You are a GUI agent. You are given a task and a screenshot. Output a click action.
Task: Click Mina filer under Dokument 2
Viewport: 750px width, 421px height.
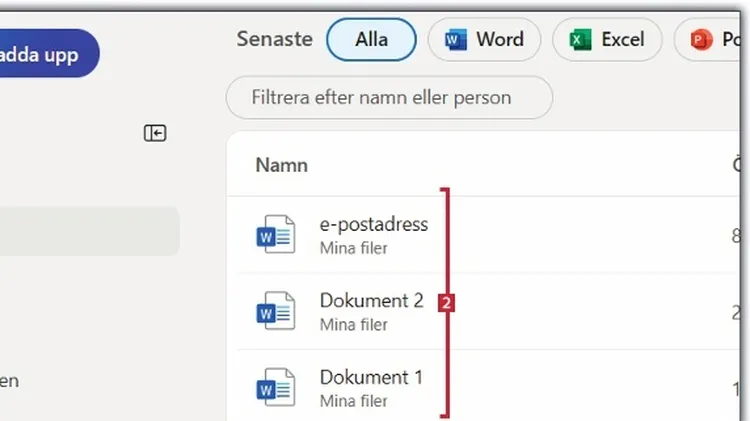353,324
